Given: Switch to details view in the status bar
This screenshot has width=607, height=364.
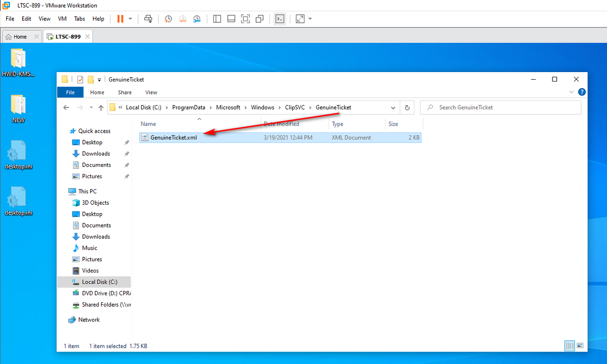Looking at the screenshot, I should pyautogui.click(x=570, y=346).
